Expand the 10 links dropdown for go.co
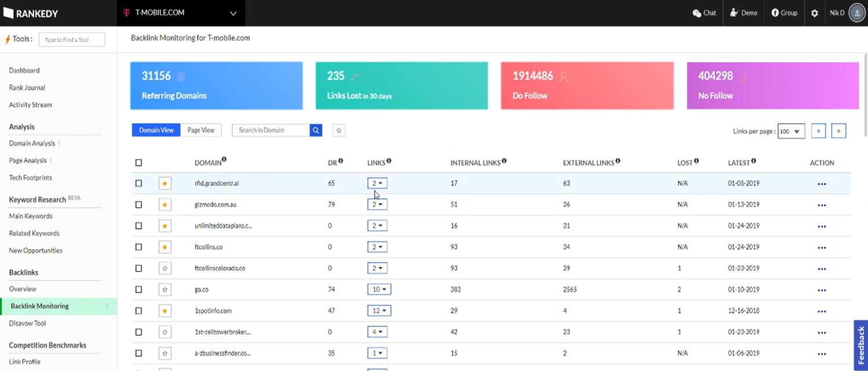Viewport: 868px width, 371px height. point(379,289)
